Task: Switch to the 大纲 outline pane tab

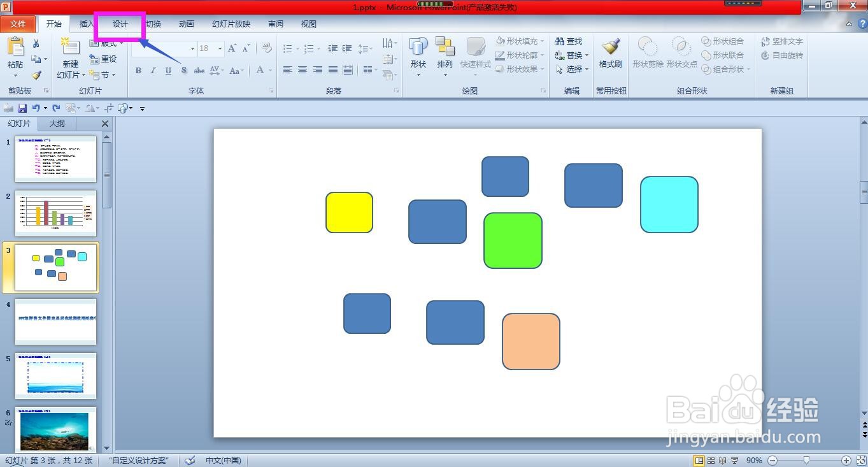Action: point(57,124)
